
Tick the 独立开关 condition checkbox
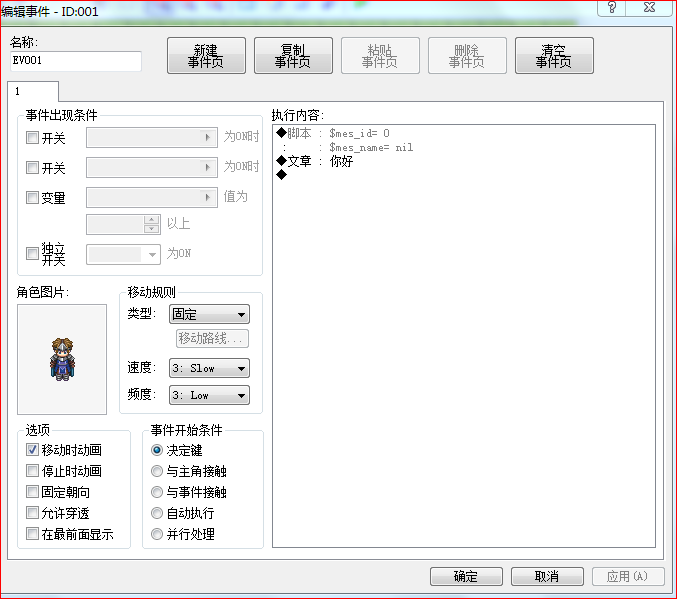32,253
